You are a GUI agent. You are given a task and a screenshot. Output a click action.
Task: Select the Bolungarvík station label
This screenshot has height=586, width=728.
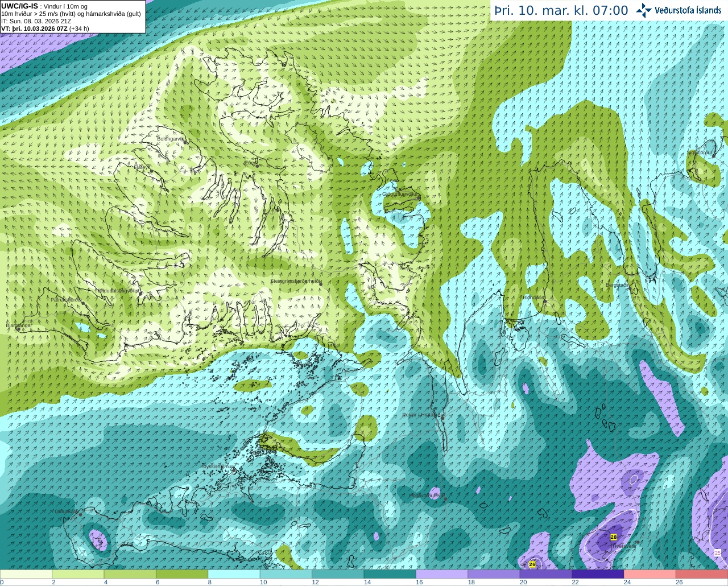point(171,138)
